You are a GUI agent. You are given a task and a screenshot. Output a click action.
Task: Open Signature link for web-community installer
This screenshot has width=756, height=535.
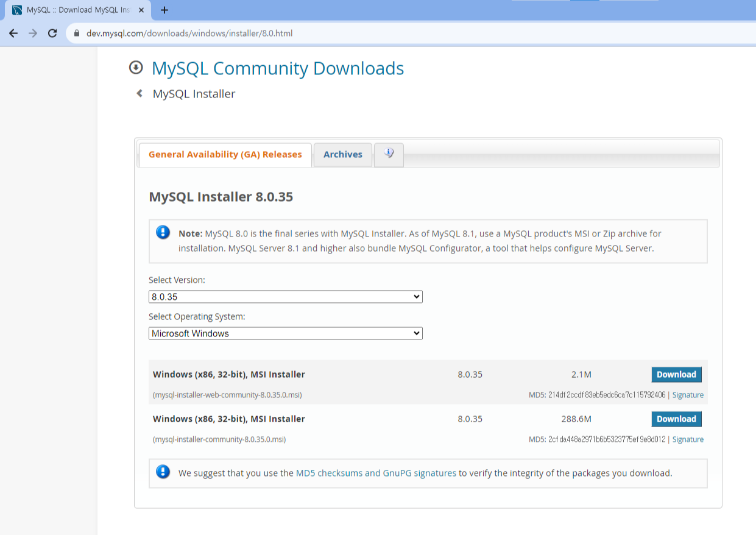(688, 395)
